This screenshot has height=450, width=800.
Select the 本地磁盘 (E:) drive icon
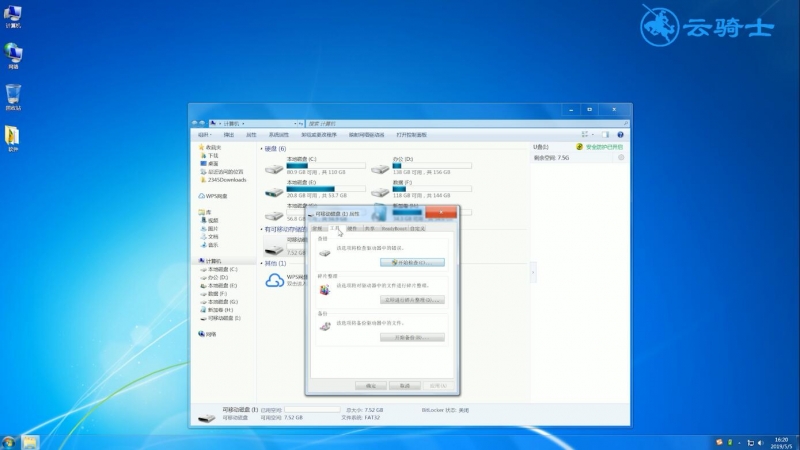click(274, 192)
